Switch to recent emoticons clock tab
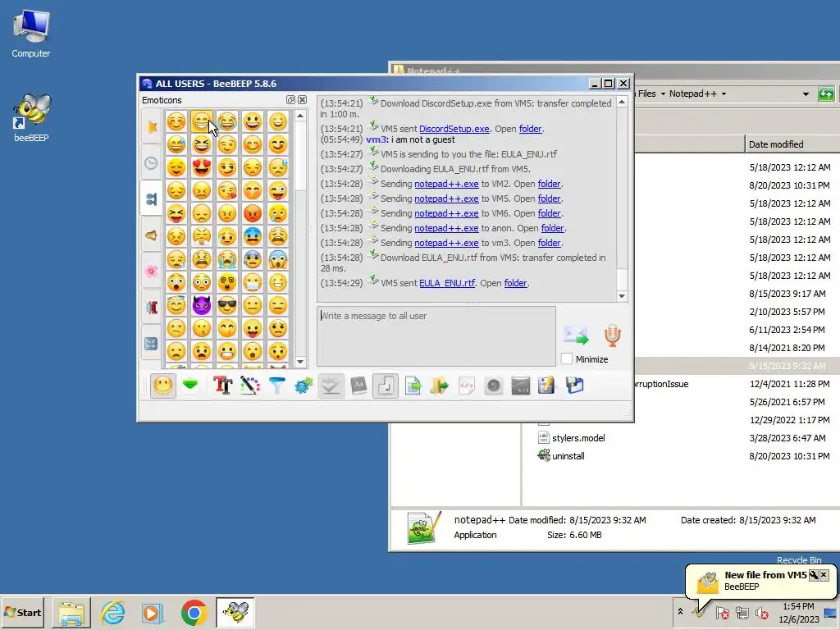 (x=152, y=163)
